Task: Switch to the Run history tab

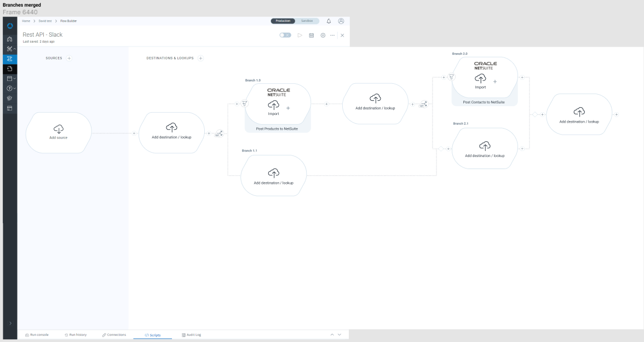Action: coord(75,334)
